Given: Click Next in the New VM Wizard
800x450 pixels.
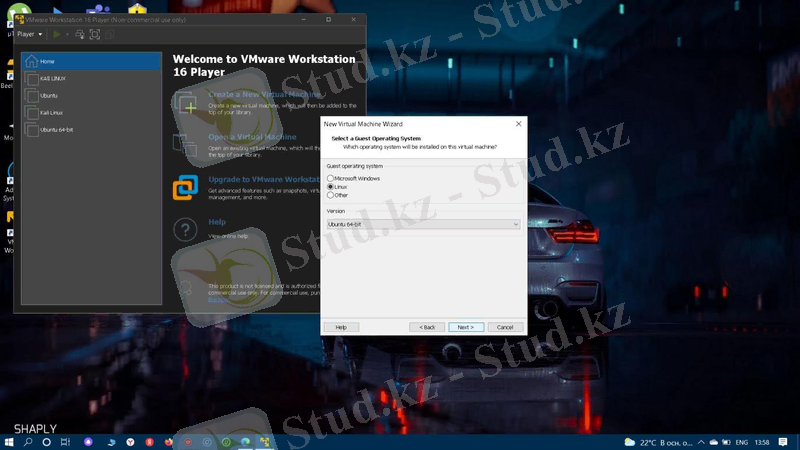Looking at the screenshot, I should point(466,327).
